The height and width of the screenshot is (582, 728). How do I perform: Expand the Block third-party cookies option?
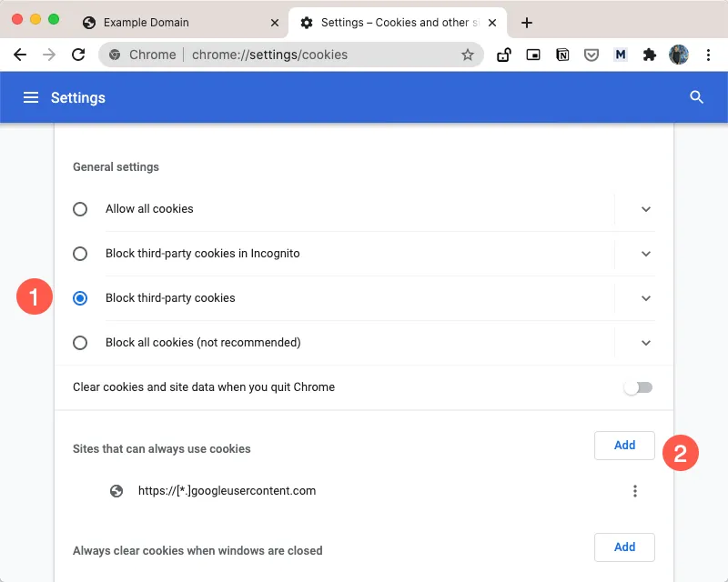click(646, 298)
